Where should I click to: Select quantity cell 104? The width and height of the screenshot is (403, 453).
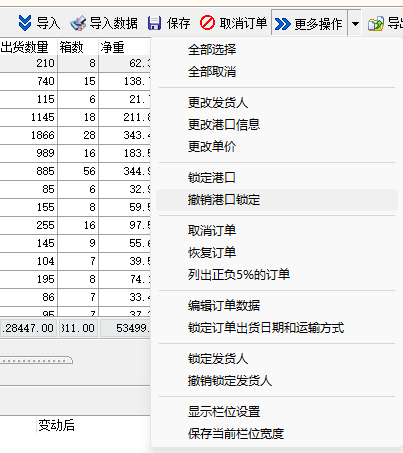click(29, 261)
